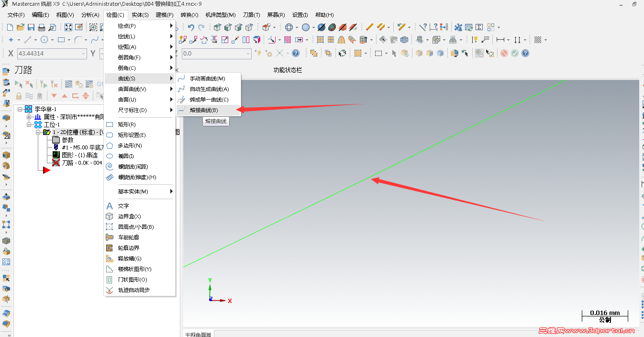Click the Undo arrow icon
Viewport: 644px width, 337px height.
190,27
